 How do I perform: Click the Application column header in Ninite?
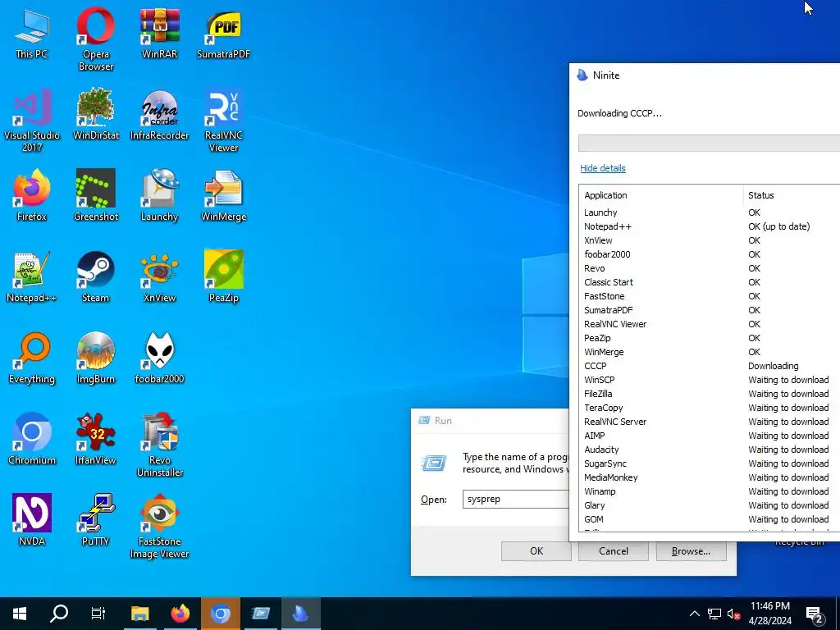[660, 195]
